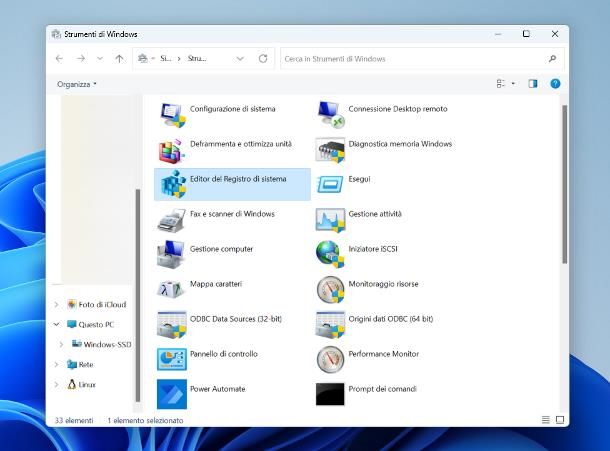Screen dimensions: 610x451
Task: Select the Prompt dei comandi icon
Action: (x=330, y=394)
